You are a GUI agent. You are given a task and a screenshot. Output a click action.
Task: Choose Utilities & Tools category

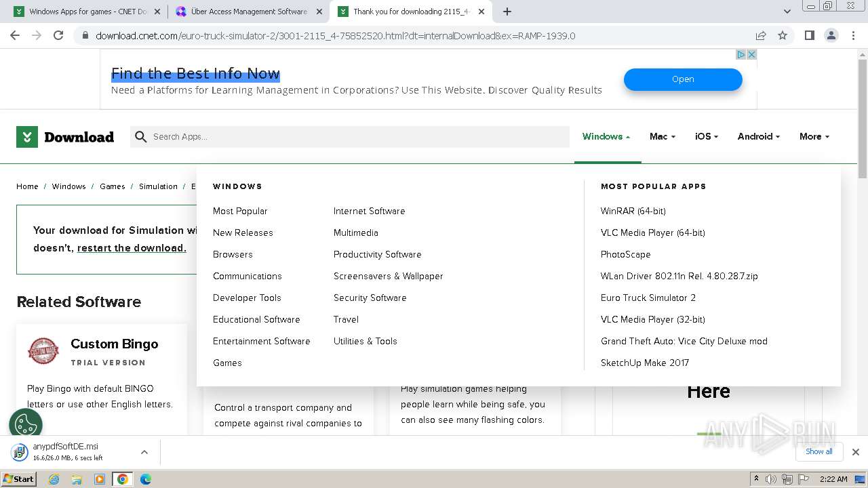(365, 341)
